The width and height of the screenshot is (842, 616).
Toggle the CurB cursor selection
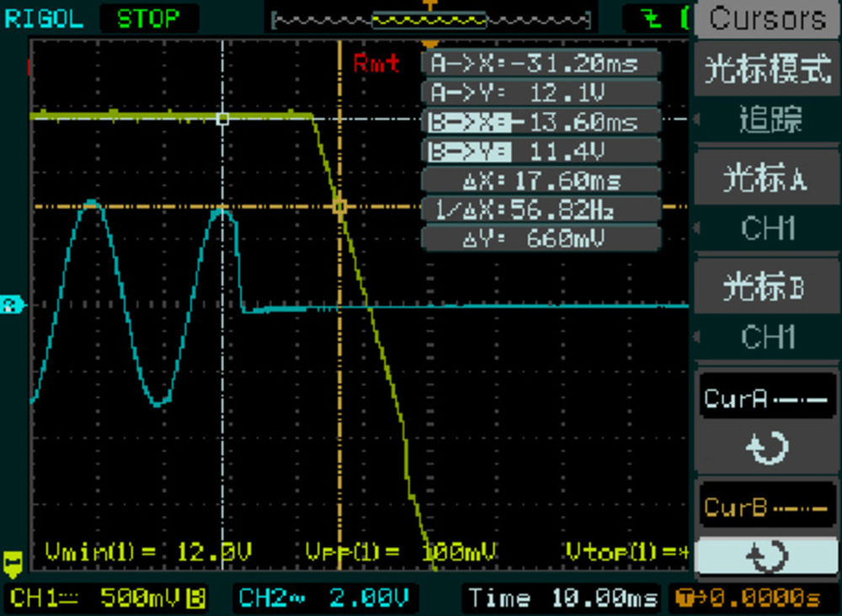766,507
